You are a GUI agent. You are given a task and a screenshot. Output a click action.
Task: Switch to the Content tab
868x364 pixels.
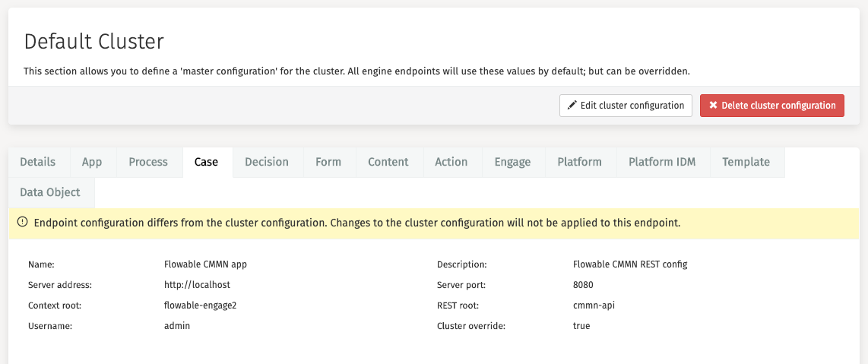pos(388,162)
